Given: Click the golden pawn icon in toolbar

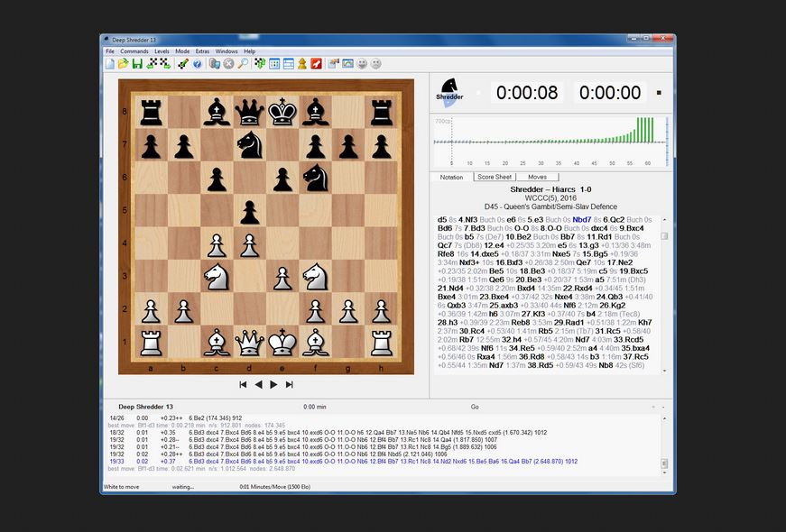Looking at the screenshot, I should pos(302,64).
